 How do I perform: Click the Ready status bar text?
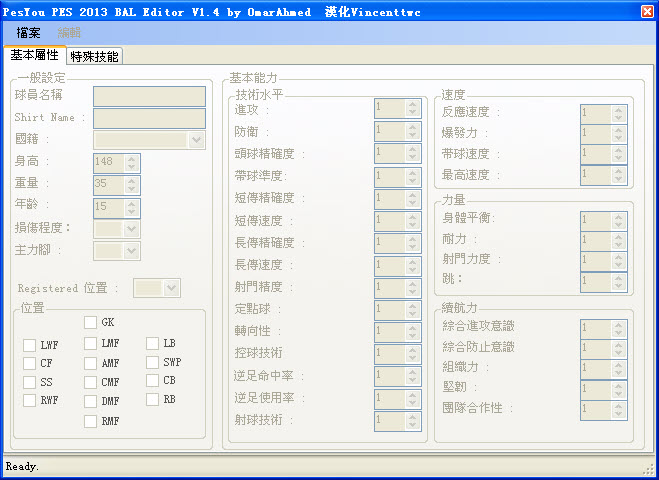22,466
